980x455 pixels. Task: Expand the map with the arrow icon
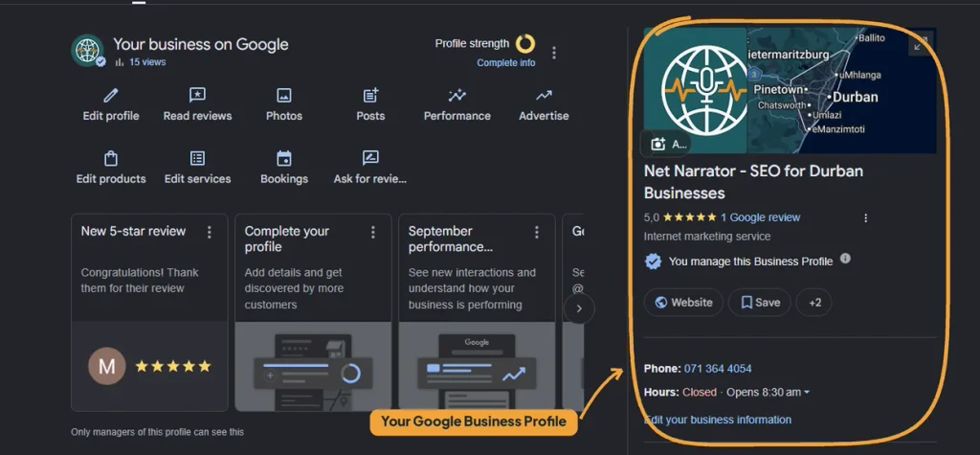coord(921,44)
